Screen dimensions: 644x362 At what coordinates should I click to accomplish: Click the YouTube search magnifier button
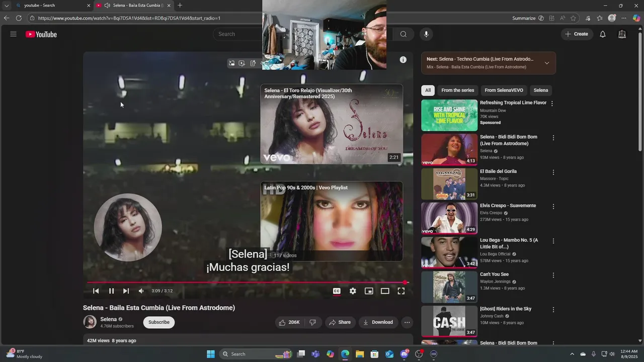click(403, 34)
